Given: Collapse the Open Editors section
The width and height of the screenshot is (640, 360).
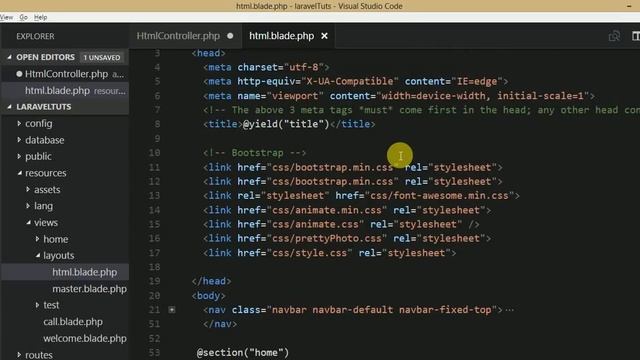Looking at the screenshot, I should point(9,57).
